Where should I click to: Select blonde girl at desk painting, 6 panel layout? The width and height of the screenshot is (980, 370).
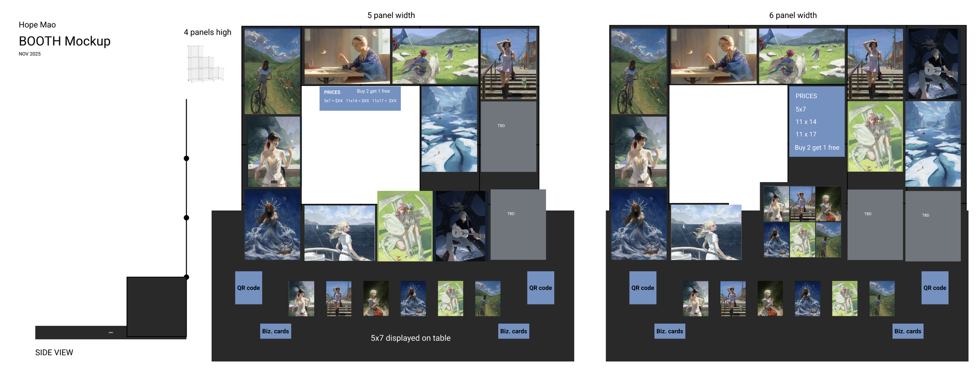[x=713, y=56]
